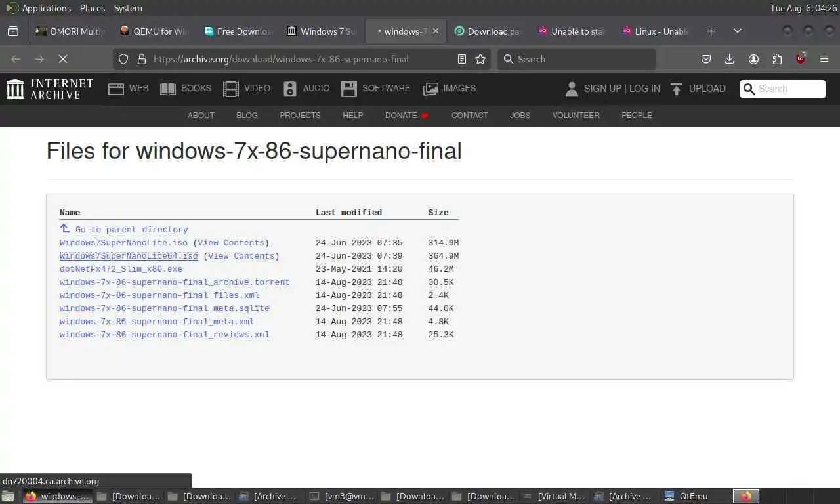The height and width of the screenshot is (504, 840).
Task: Go forward with the arrow button
Action: pyautogui.click(x=39, y=59)
